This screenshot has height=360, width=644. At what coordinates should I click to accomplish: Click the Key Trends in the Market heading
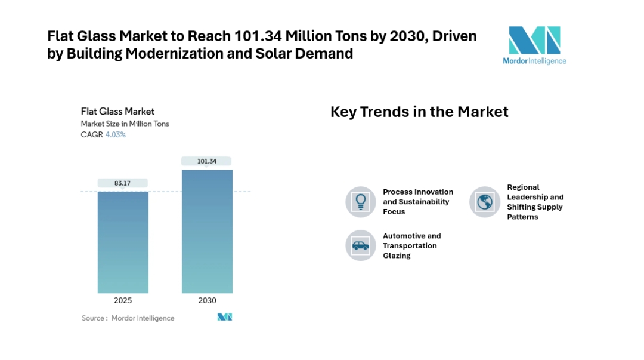click(419, 112)
